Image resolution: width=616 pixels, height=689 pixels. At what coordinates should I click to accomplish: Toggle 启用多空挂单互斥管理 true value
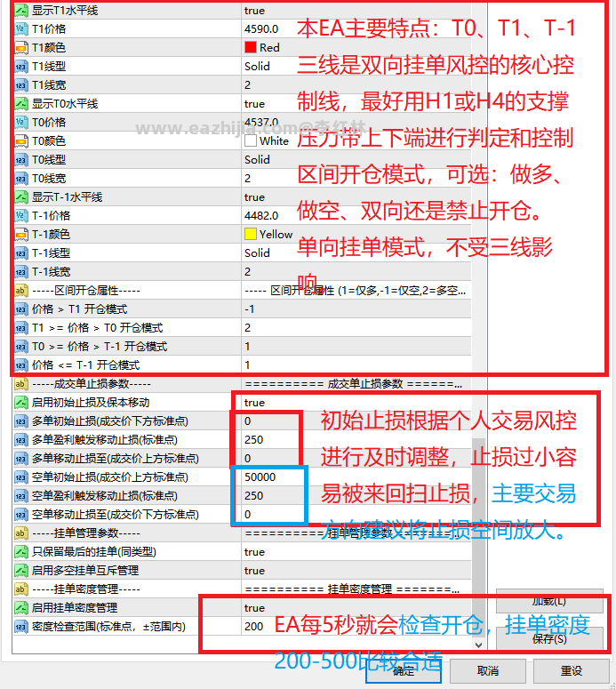pos(254,571)
